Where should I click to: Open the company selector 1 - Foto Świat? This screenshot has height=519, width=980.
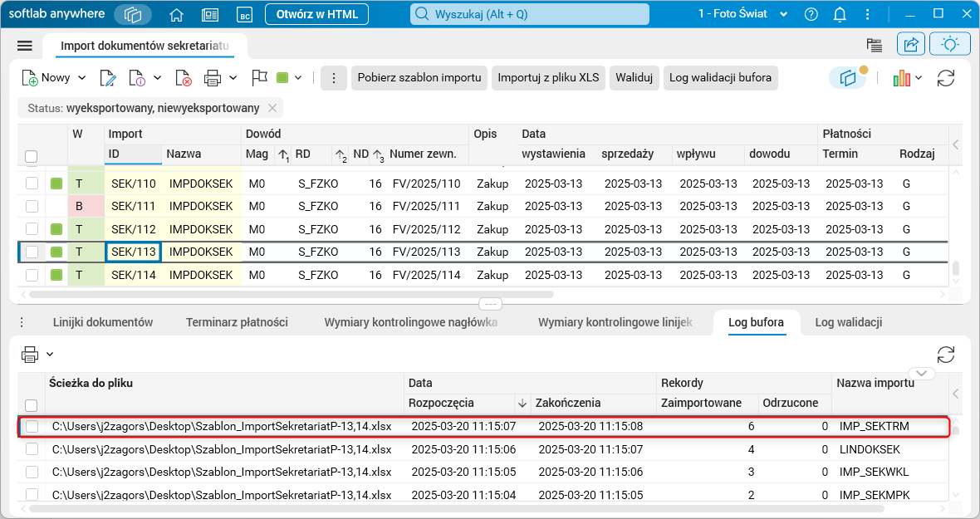742,14
